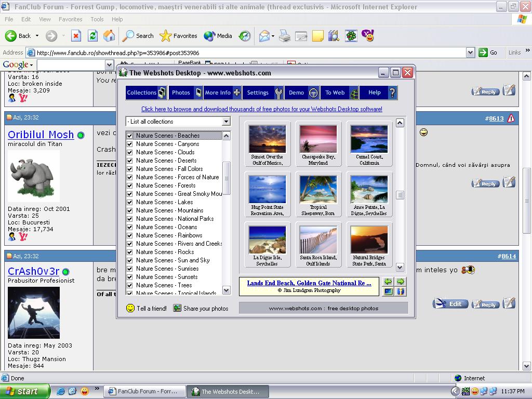Click the Go arrow next to address bar
Image resolution: width=532 pixels, height=399 pixels.
483,52
